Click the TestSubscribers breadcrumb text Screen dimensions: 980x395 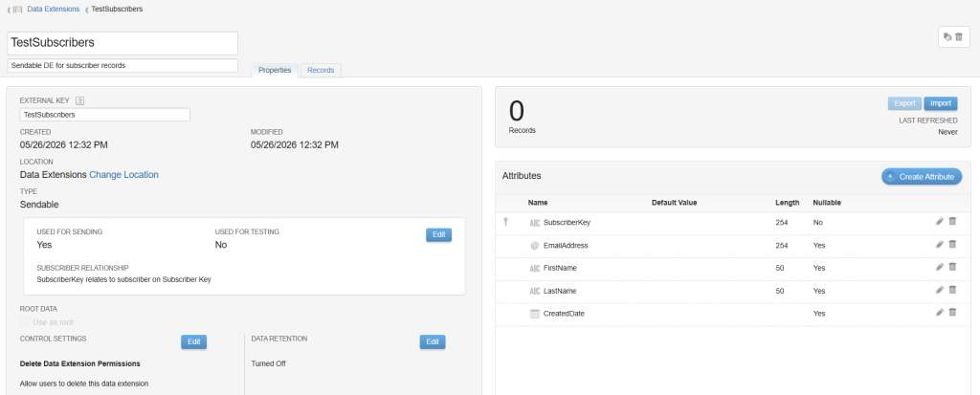click(x=117, y=10)
